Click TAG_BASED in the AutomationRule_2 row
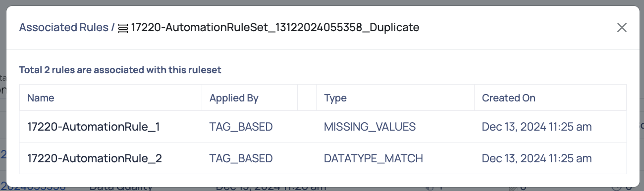Screen dimensions: 644x191 (x=241, y=158)
